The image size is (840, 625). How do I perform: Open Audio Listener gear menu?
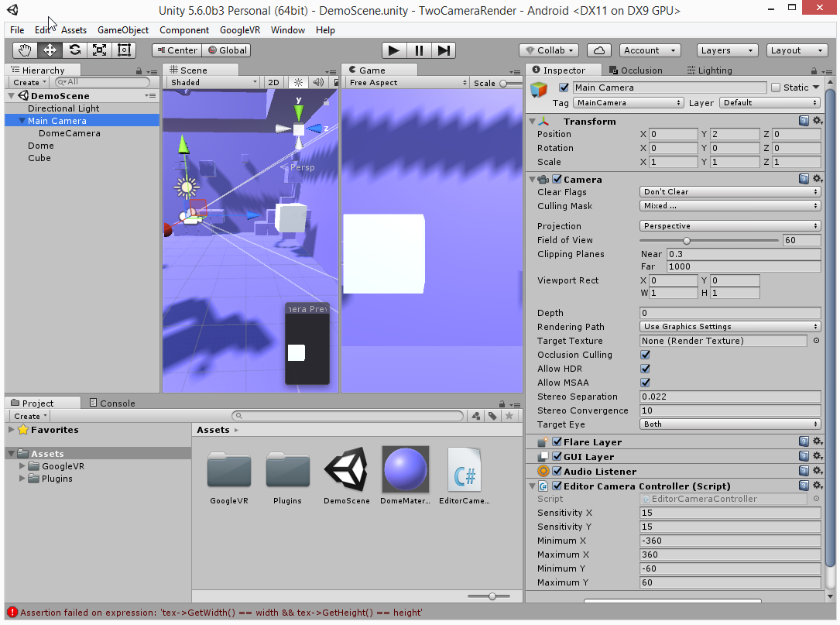point(818,471)
